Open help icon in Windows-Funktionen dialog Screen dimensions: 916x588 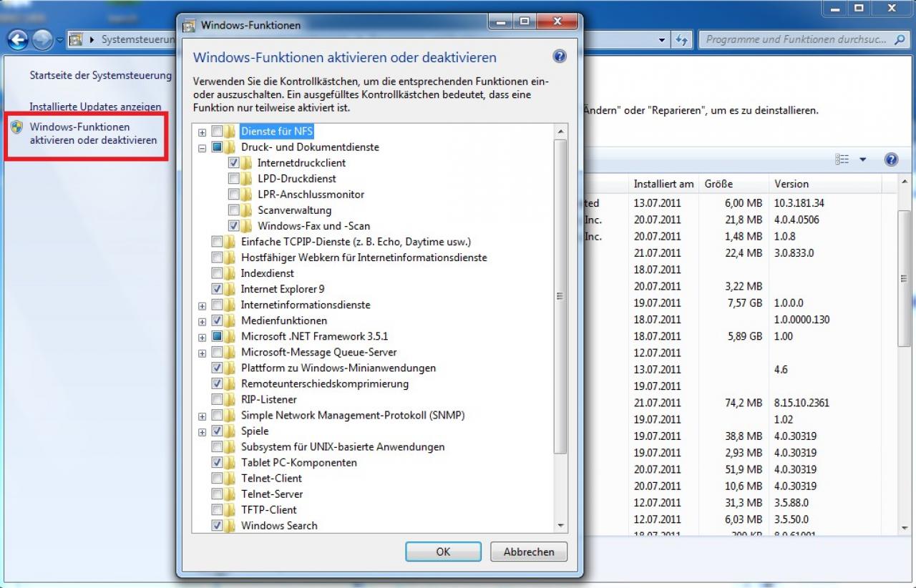click(x=560, y=57)
